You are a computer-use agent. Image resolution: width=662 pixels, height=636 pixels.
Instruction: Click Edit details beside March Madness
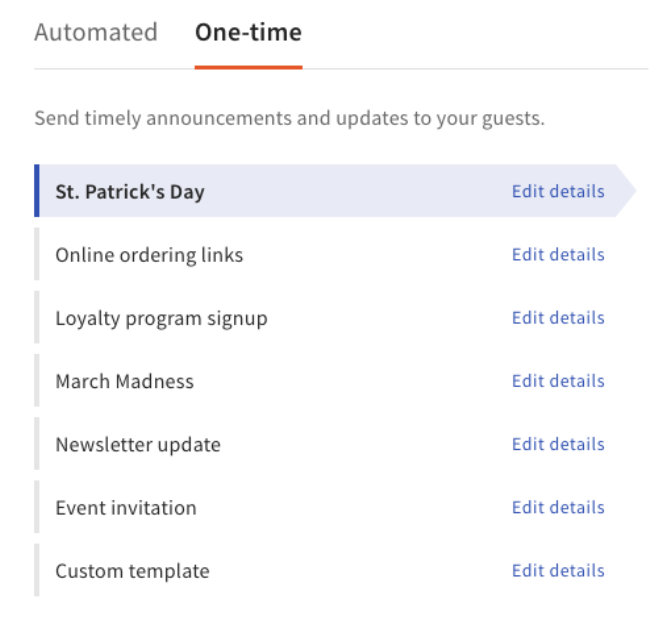(558, 380)
